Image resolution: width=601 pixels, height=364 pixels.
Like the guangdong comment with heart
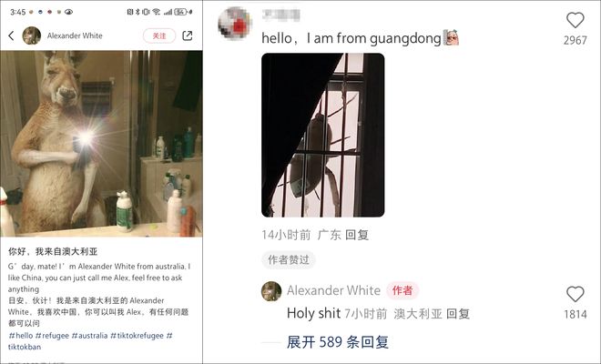click(x=575, y=20)
